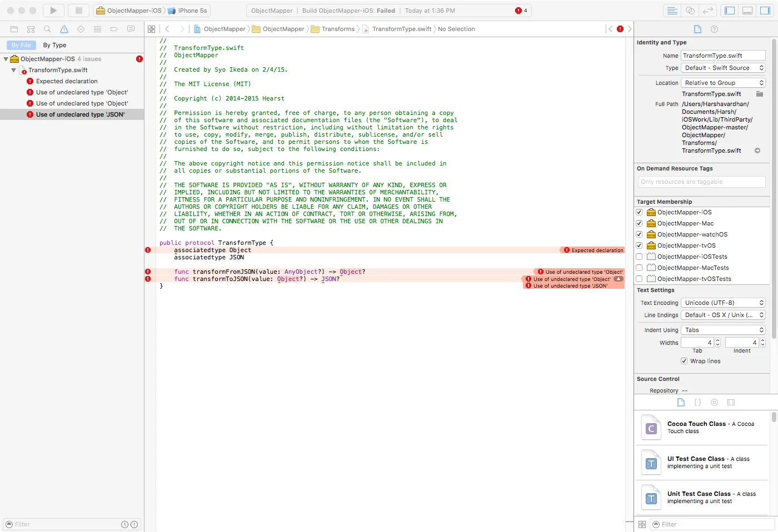The width and height of the screenshot is (778, 532).
Task: Go forward in editor history
Action: [182, 29]
